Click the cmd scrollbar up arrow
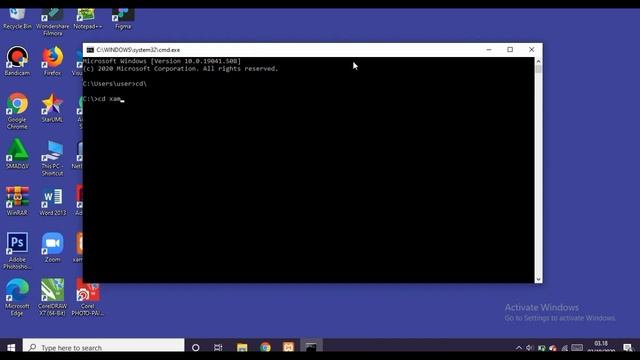Viewport: 640px width, 360px height. (x=538, y=61)
